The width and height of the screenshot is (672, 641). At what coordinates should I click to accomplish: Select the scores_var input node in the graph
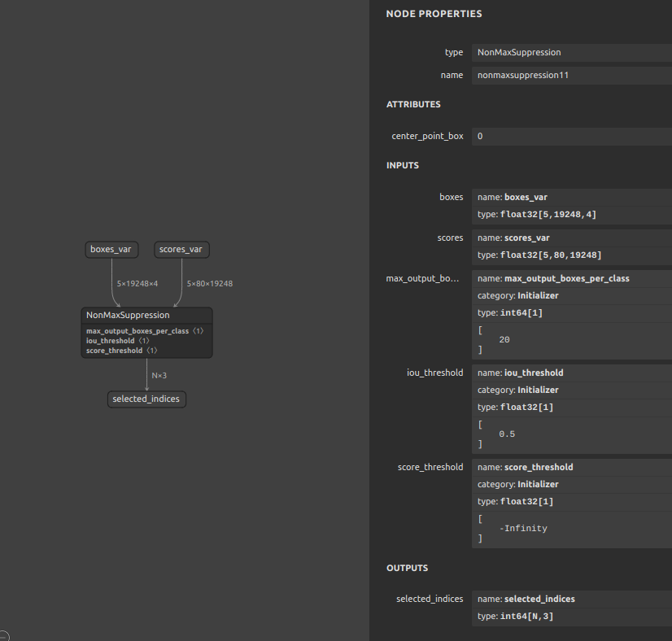(x=181, y=250)
